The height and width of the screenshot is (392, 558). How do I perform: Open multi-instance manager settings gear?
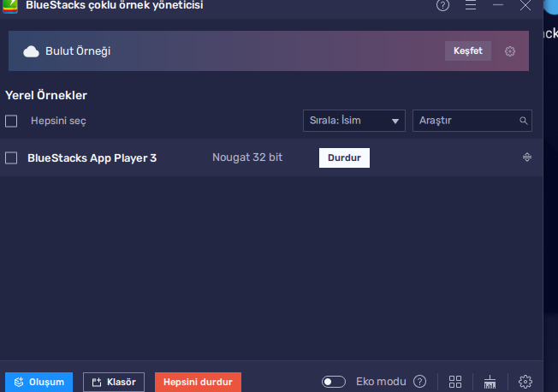pos(525,382)
